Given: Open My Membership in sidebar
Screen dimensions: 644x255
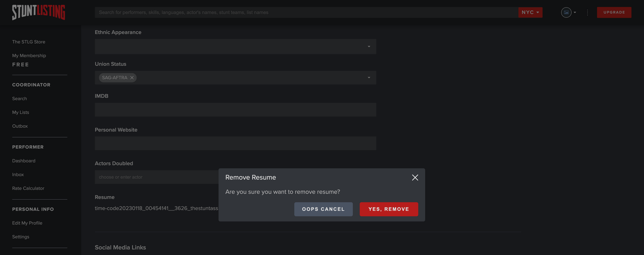Looking at the screenshot, I should (29, 56).
